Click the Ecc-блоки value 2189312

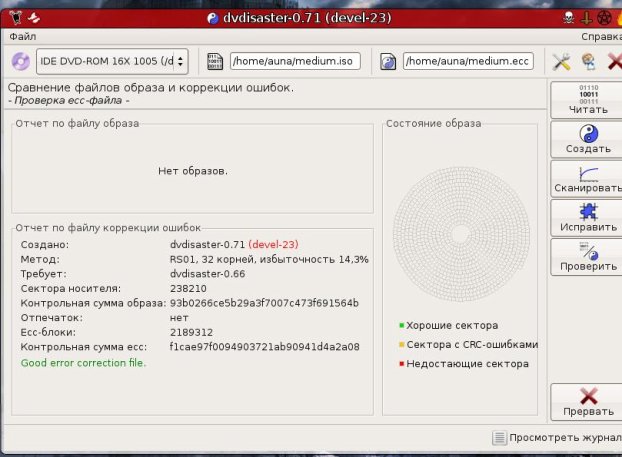(192, 332)
